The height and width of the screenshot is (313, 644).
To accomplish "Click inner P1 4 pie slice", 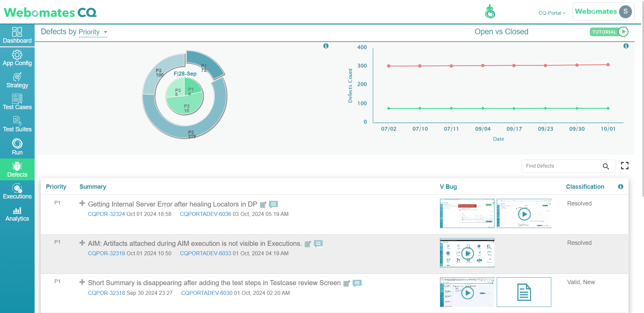I will (192, 87).
